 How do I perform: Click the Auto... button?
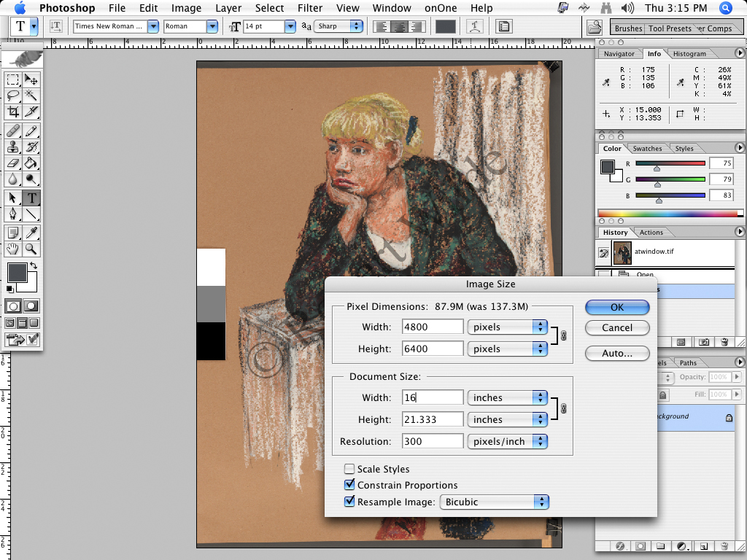click(x=617, y=354)
